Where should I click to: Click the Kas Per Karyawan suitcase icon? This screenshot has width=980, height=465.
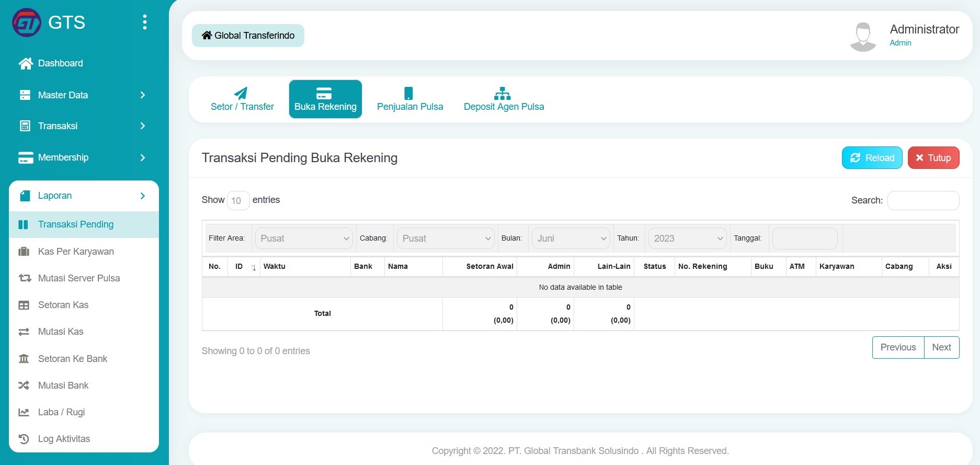(x=24, y=252)
